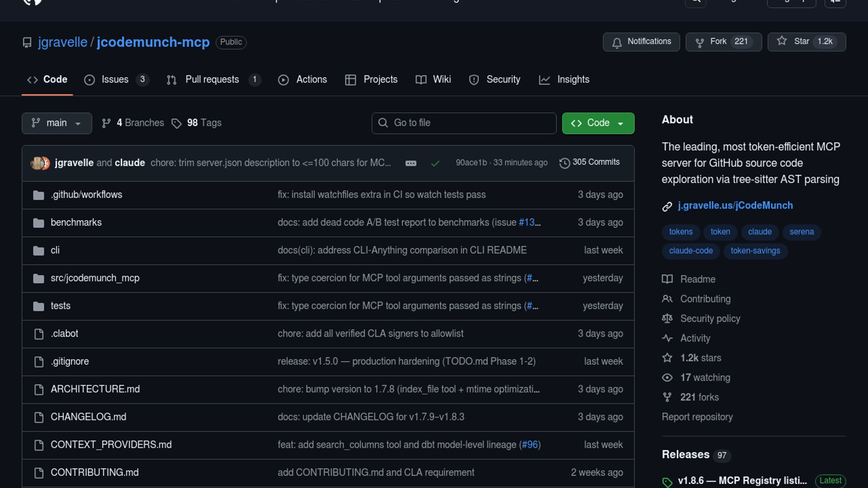Click the Security policy sidebar link
868x488 pixels.
710,319
